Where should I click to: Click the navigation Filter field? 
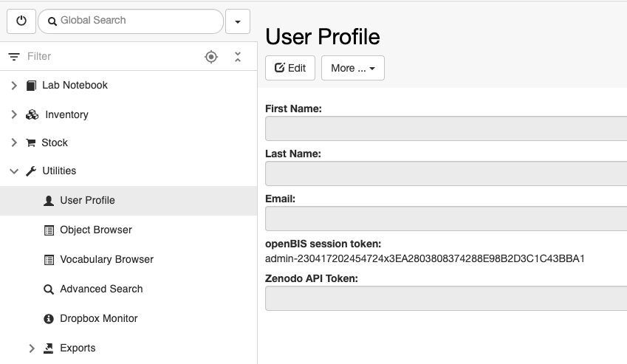pyautogui.click(x=112, y=56)
